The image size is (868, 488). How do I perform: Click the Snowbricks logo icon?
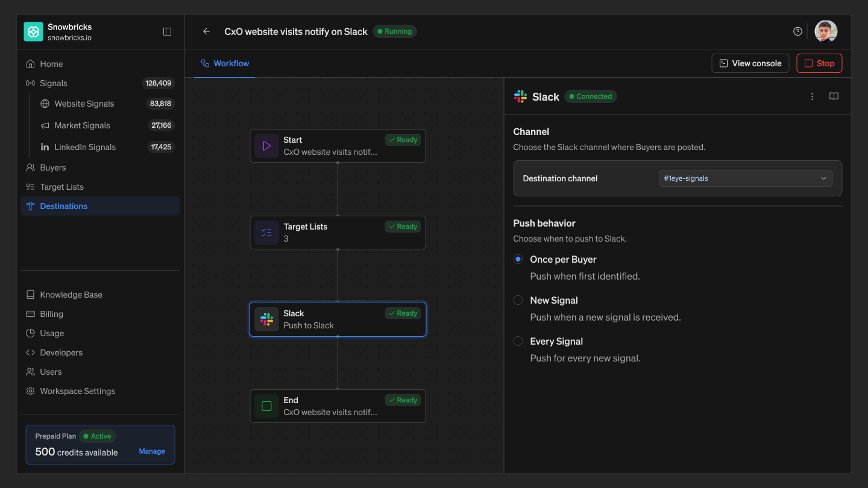(33, 32)
